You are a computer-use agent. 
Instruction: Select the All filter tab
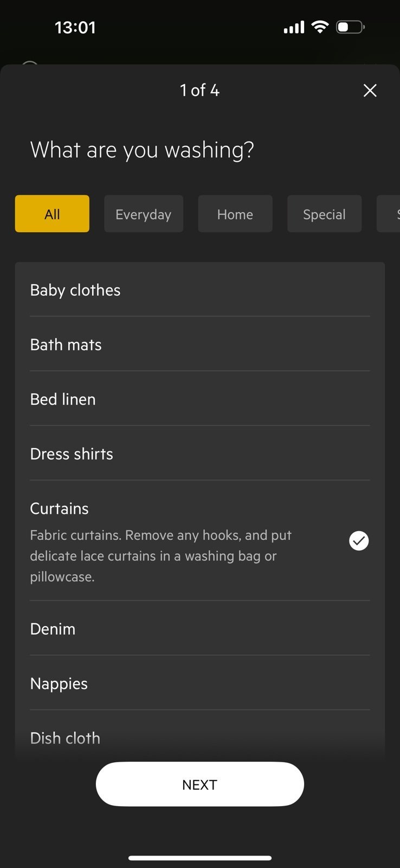click(52, 214)
